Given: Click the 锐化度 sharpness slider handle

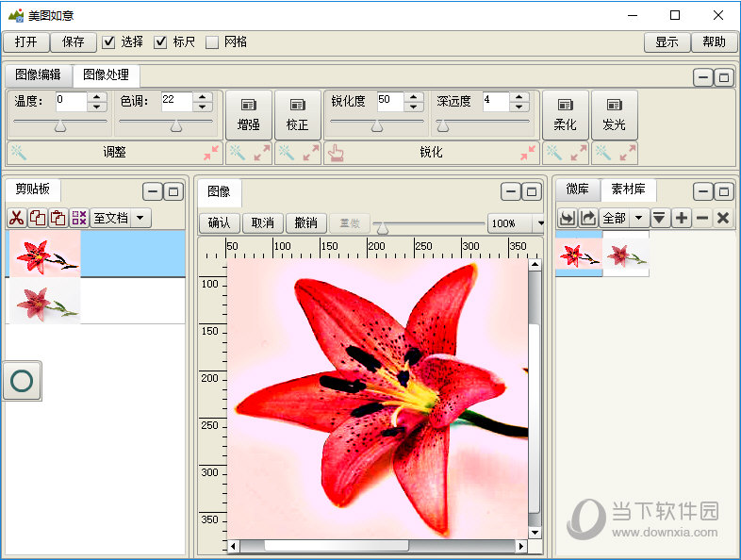Looking at the screenshot, I should click(x=376, y=125).
